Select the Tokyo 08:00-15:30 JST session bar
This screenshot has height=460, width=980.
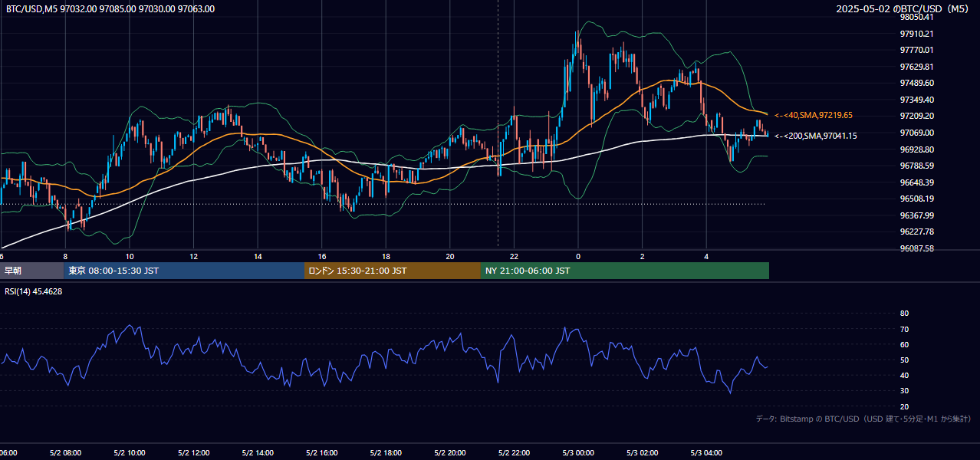[185, 271]
